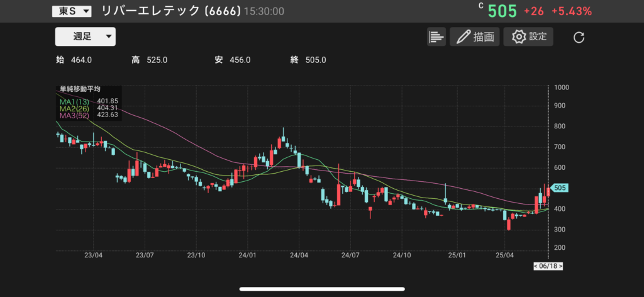Click the 25/01 date axis label
Screen dimensions: 644x297
[x=458, y=255]
